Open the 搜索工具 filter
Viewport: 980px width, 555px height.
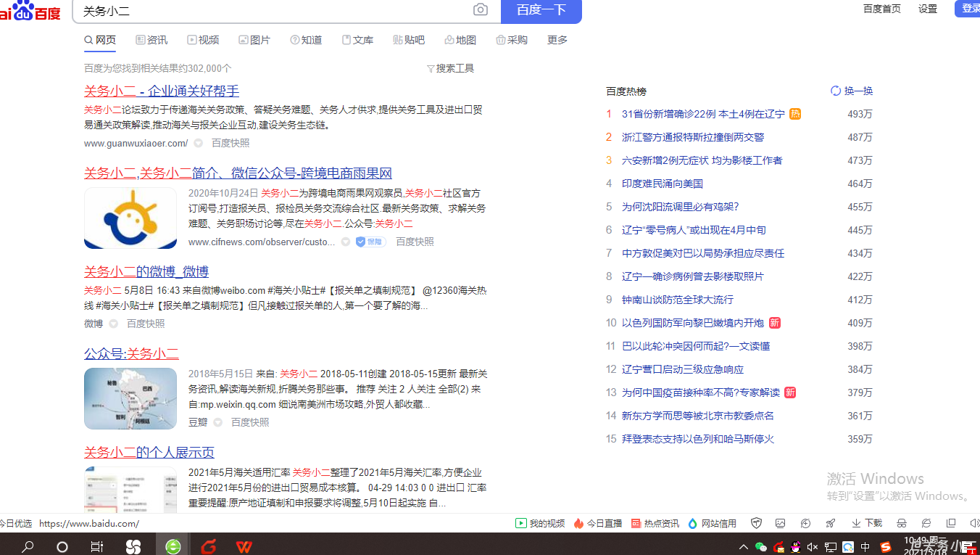[x=450, y=68]
